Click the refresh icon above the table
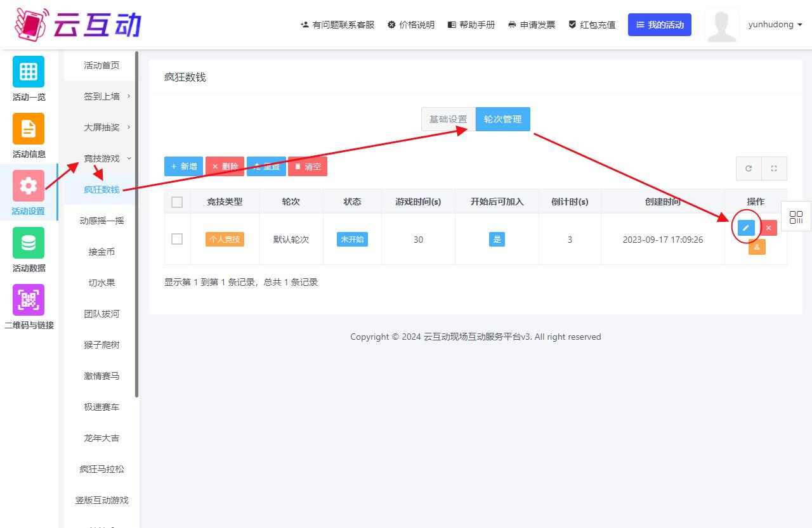812x528 pixels. pos(749,169)
